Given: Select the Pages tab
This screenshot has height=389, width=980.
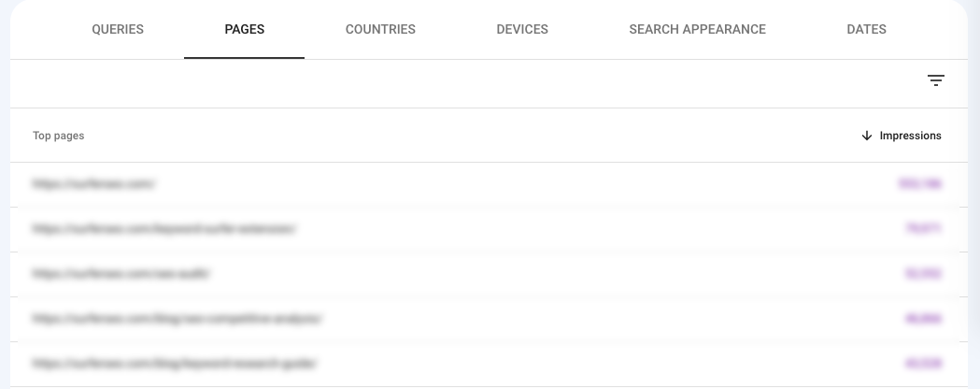Looking at the screenshot, I should coord(245,29).
